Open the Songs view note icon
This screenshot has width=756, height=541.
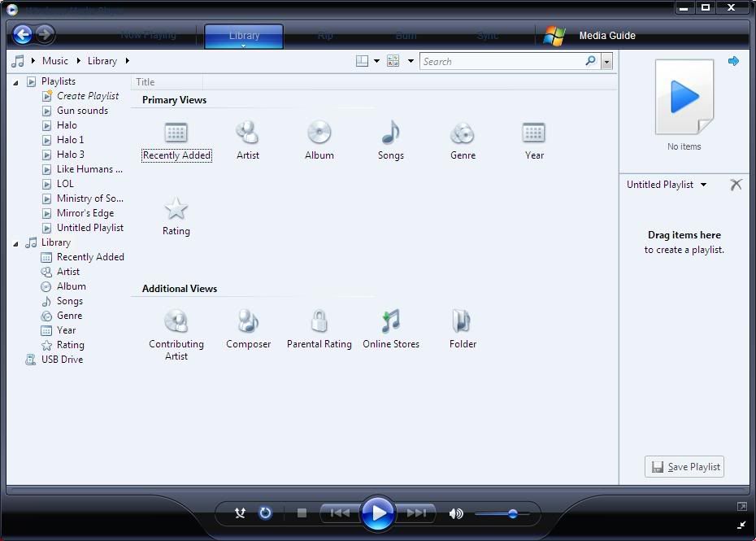click(x=390, y=133)
